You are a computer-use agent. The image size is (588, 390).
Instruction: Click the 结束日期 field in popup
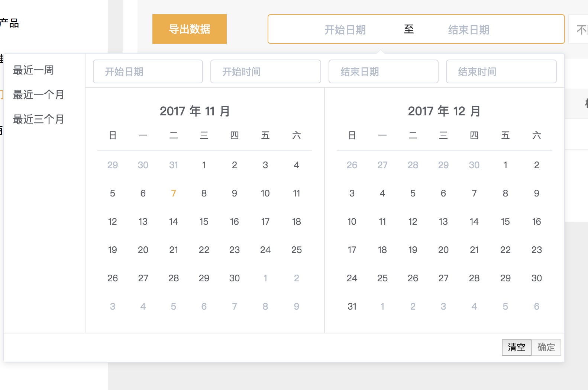383,71
